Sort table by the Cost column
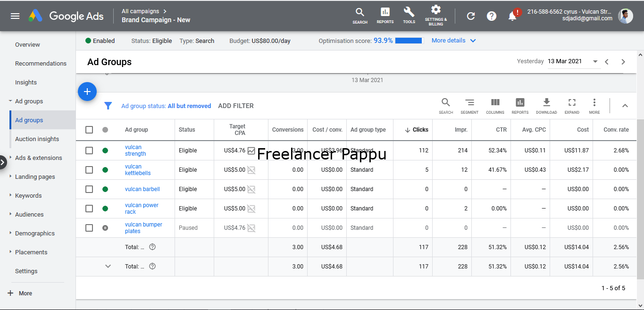This screenshot has width=644, height=310. tap(583, 130)
